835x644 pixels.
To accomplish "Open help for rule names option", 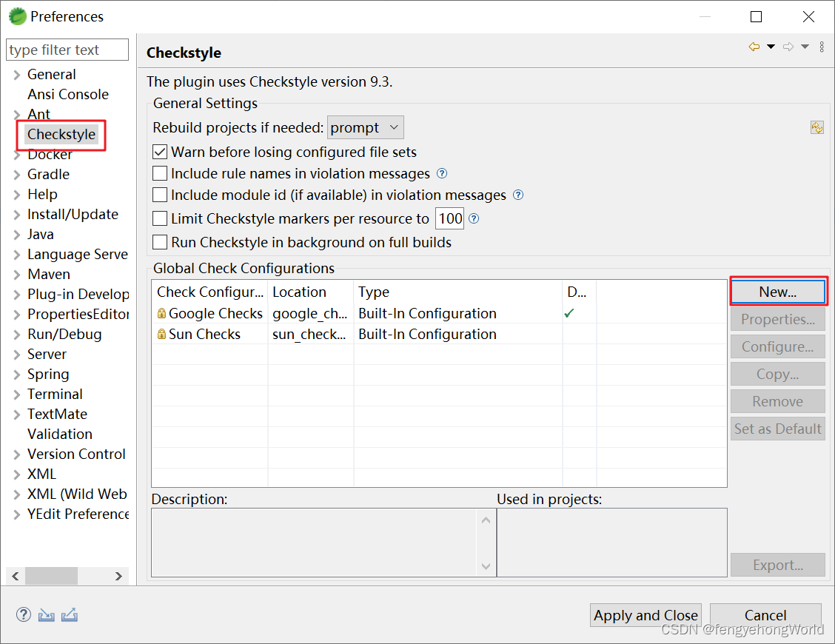I will click(442, 174).
